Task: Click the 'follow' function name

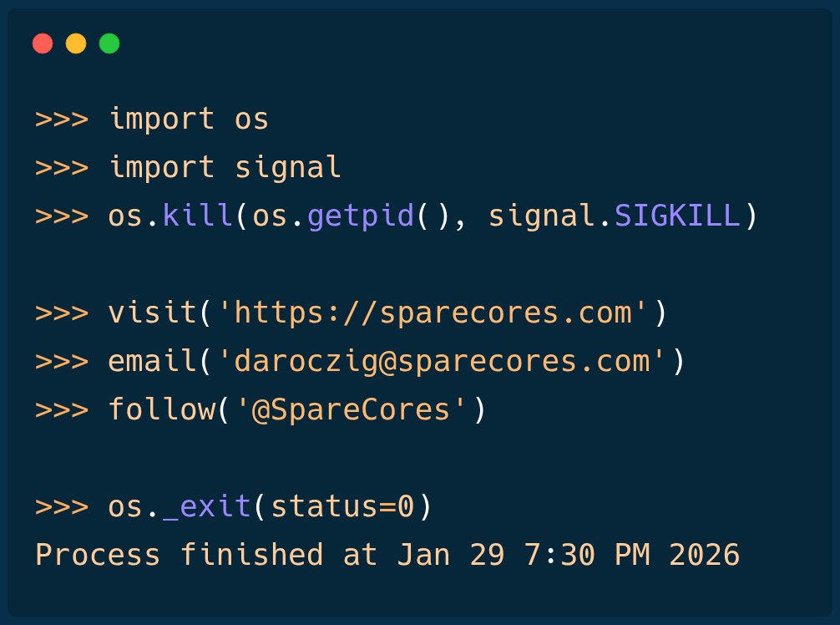Action: click(x=162, y=409)
